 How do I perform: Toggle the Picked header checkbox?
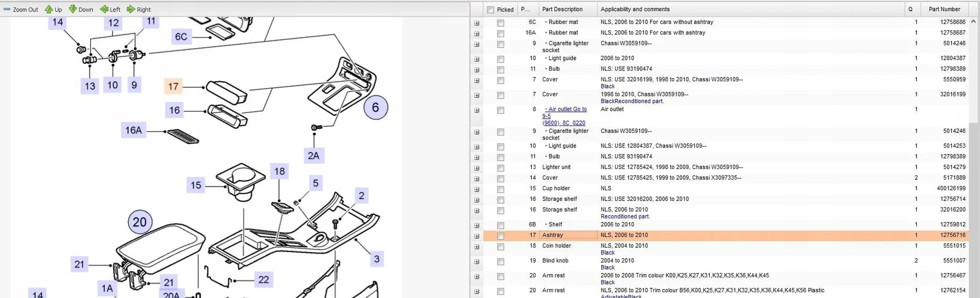(x=490, y=10)
